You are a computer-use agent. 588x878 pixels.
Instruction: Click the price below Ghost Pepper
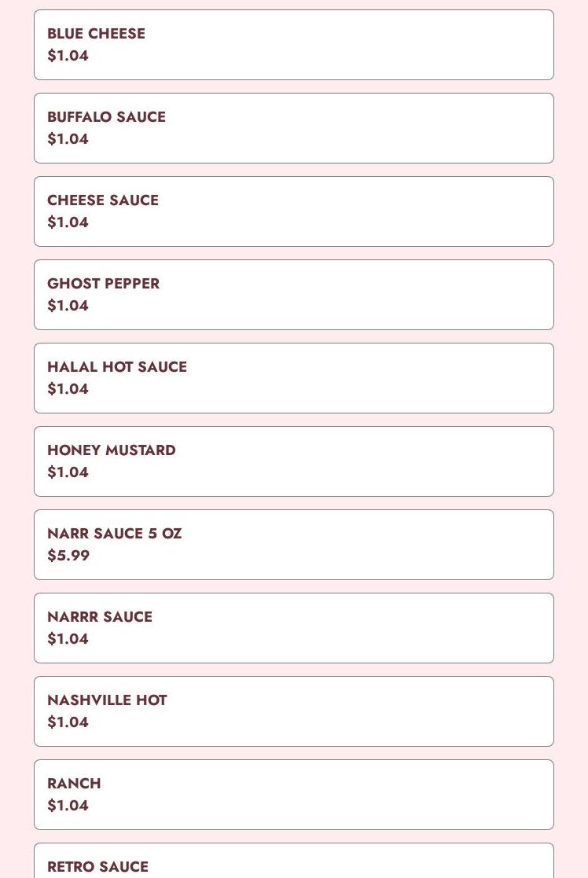coord(68,306)
